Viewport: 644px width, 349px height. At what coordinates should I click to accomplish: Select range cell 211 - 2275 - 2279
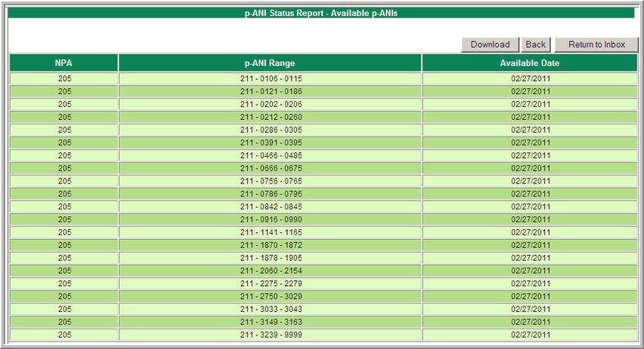pos(270,283)
